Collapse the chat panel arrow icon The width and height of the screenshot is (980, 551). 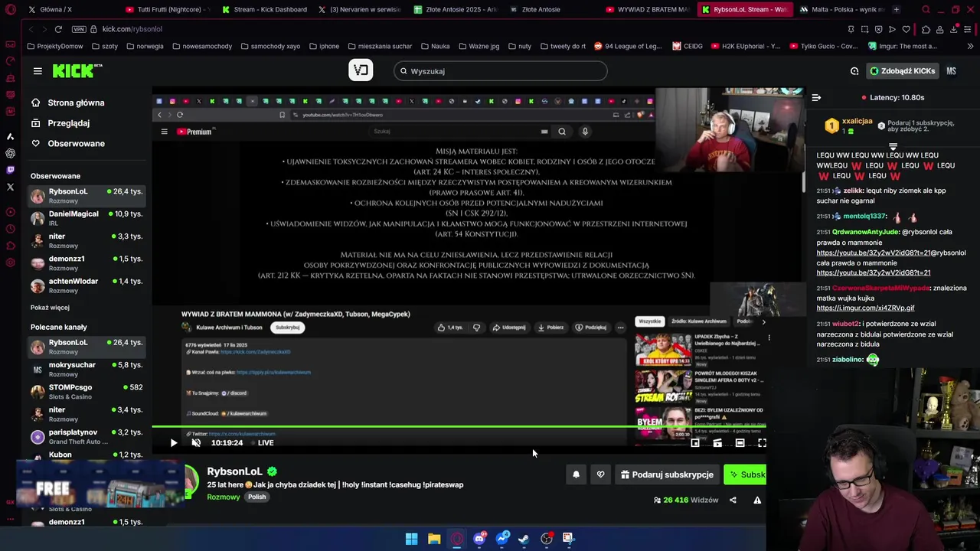(816, 98)
